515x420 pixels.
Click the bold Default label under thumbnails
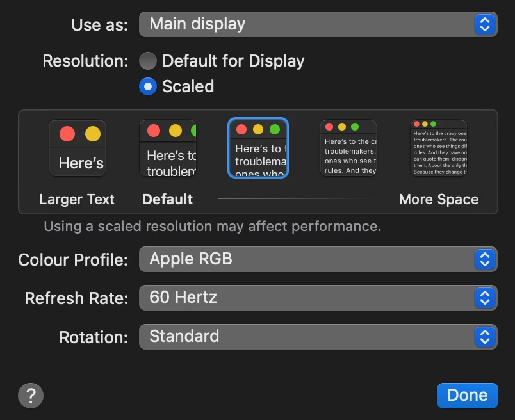point(168,199)
